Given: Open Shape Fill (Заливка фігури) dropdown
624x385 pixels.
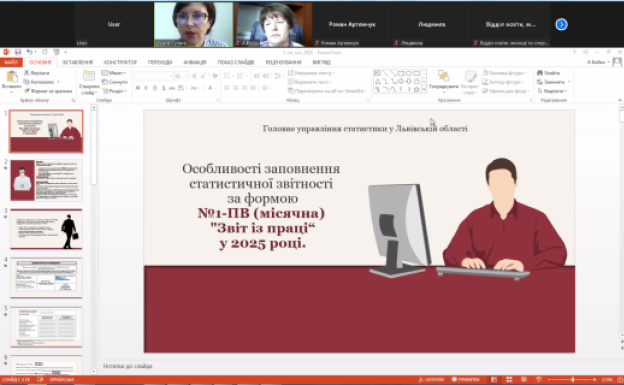Looking at the screenshot, I should (505, 73).
